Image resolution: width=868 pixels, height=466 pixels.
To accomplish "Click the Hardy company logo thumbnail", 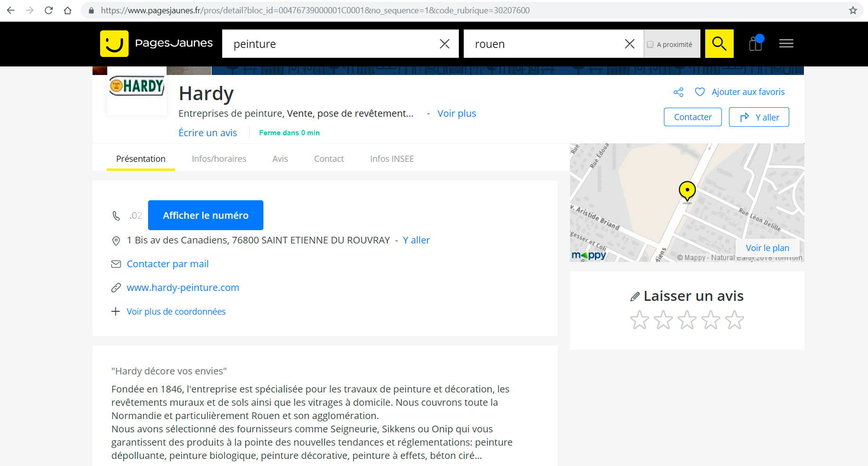I will [x=137, y=86].
